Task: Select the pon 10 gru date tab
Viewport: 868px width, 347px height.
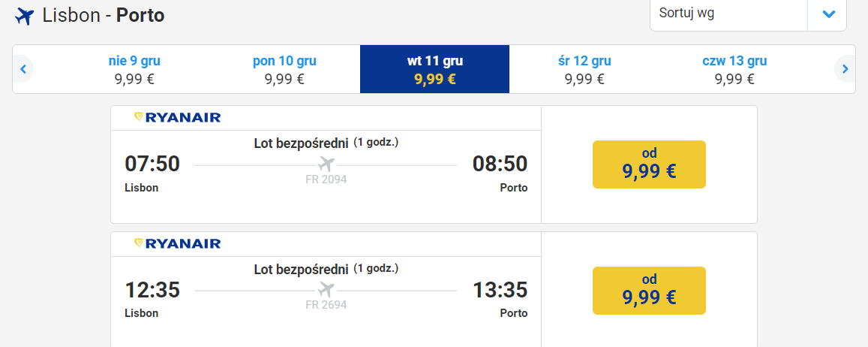Action: pos(284,69)
